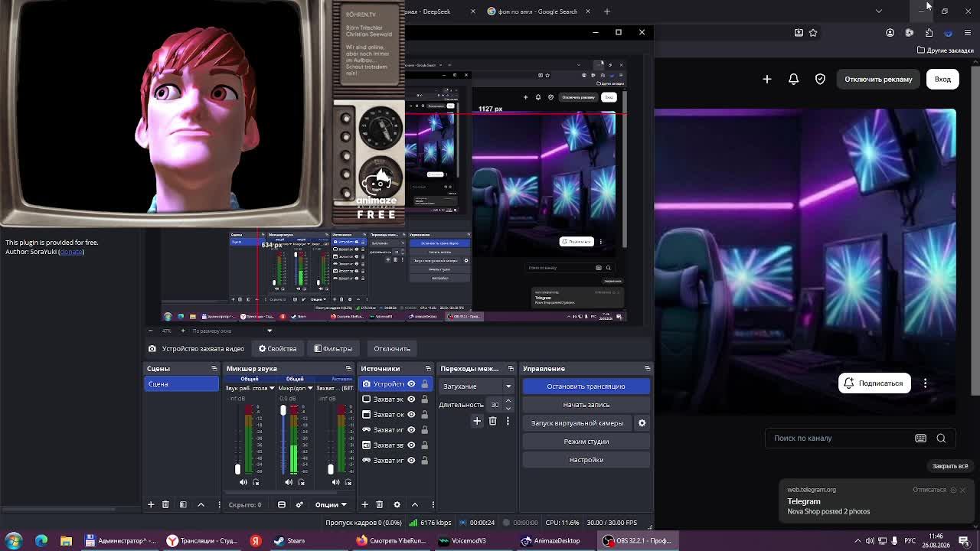Toggle visibility of the Захват эк source
Image resolution: width=980 pixels, height=551 pixels.
411,399
